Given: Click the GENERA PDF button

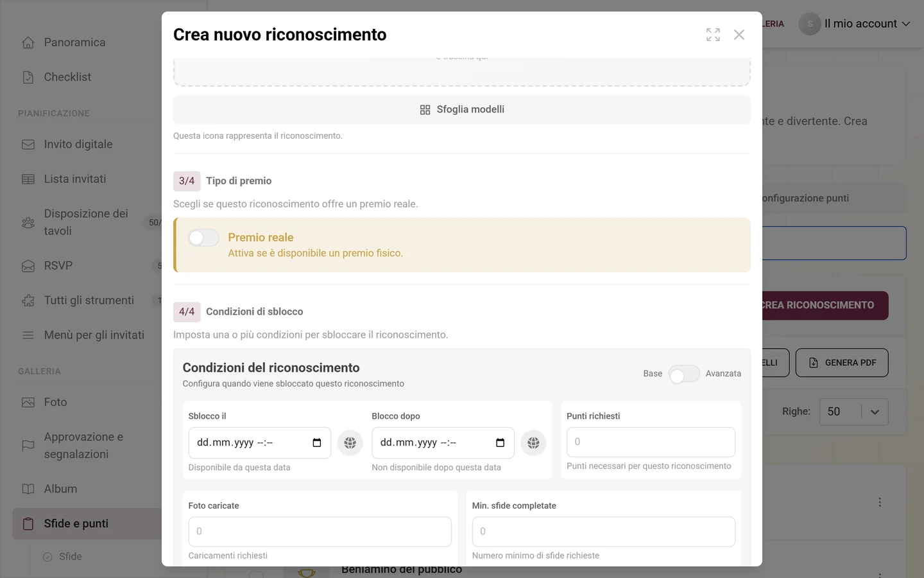Looking at the screenshot, I should [x=842, y=363].
